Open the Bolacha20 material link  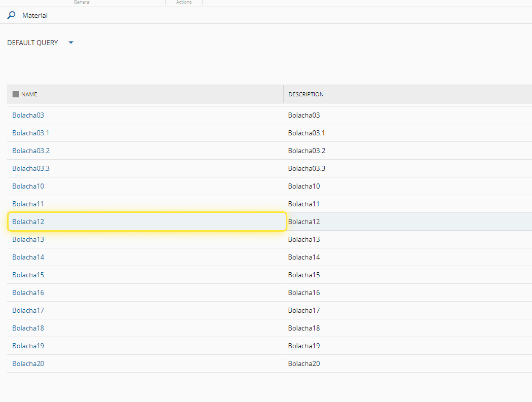28,363
